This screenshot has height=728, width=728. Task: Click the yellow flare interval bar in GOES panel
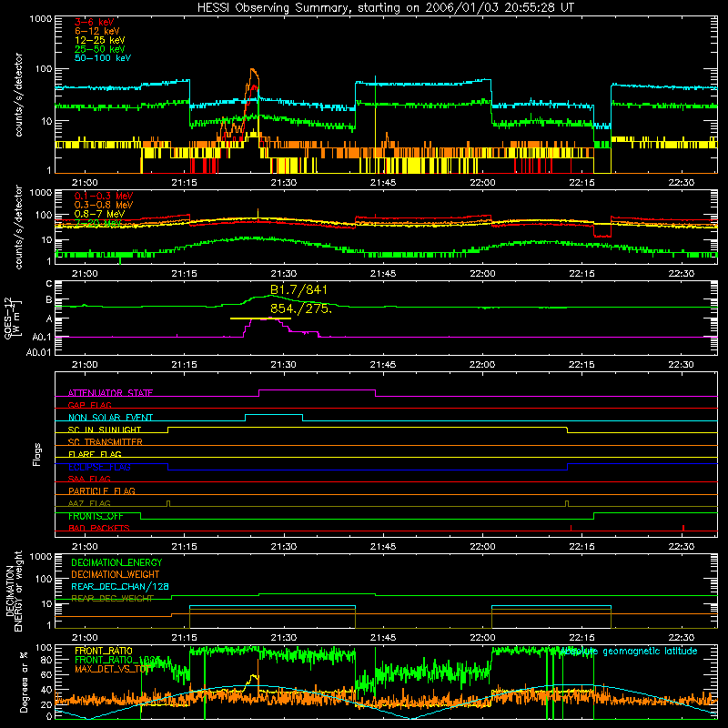tap(260, 318)
